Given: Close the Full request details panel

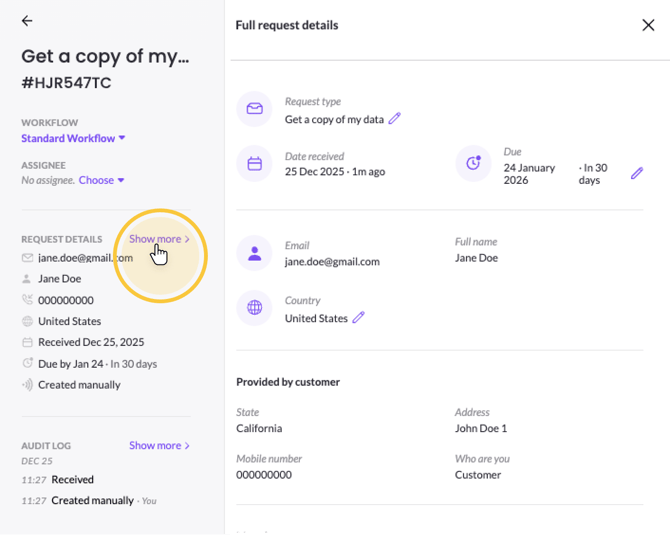Looking at the screenshot, I should [648, 25].
